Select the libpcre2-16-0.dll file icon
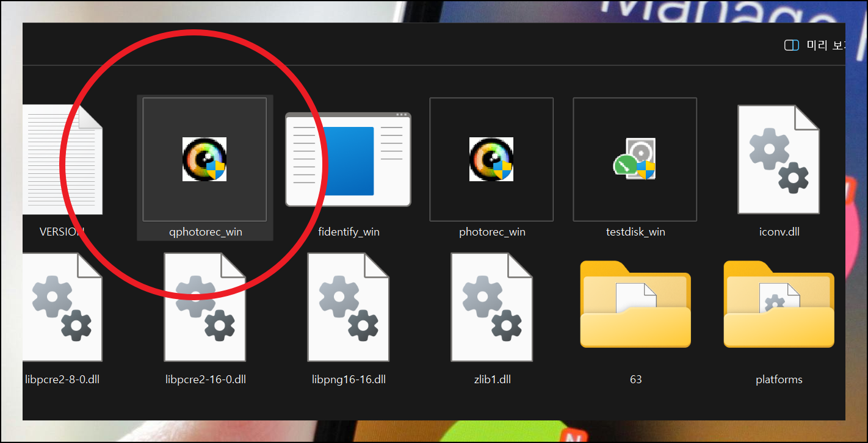This screenshot has width=868, height=443. coord(205,307)
